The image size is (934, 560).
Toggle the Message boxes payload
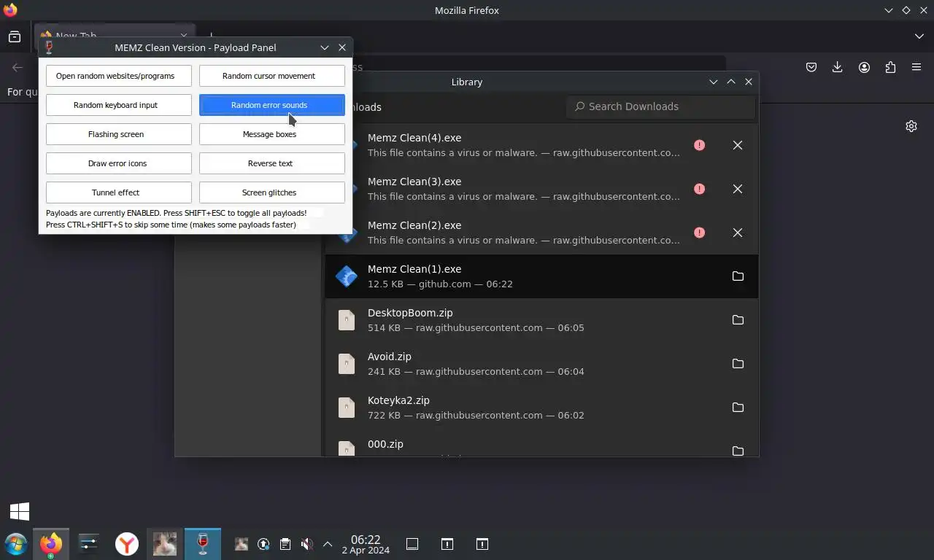pyautogui.click(x=272, y=134)
